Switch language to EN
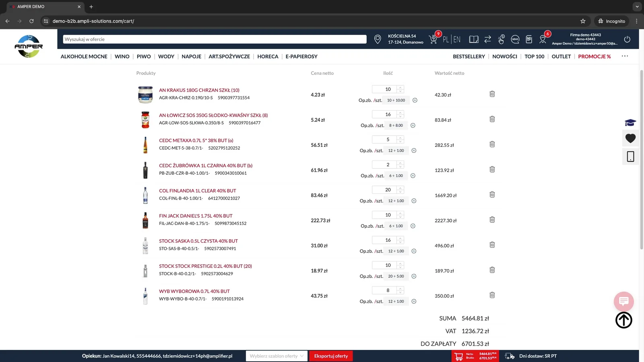This screenshot has height=362, width=644. pos(457,39)
